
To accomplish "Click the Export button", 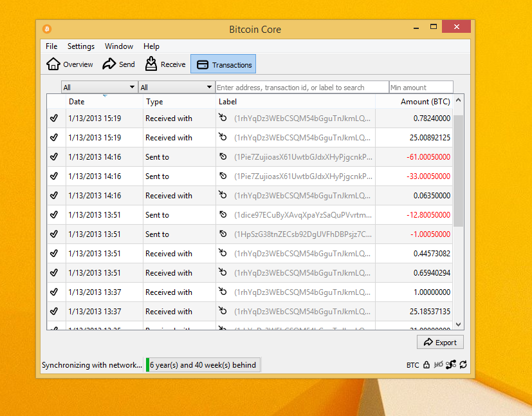I will pos(440,343).
